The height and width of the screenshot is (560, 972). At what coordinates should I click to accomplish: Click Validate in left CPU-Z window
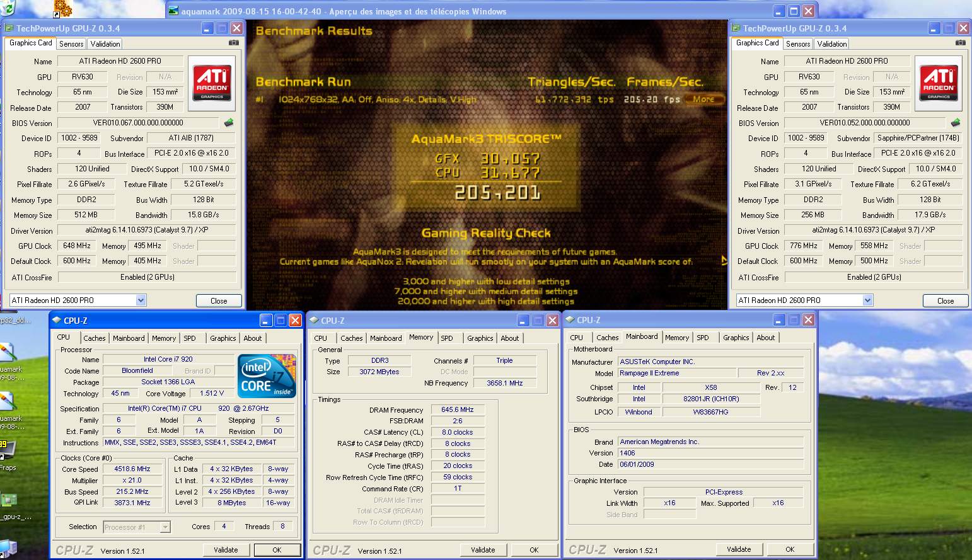[x=226, y=550]
